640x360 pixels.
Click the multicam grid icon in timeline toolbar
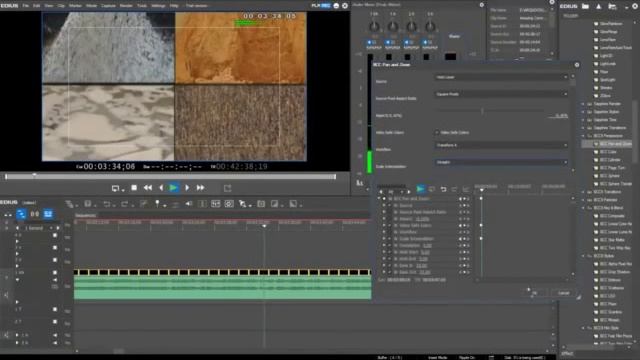click(x=216, y=204)
